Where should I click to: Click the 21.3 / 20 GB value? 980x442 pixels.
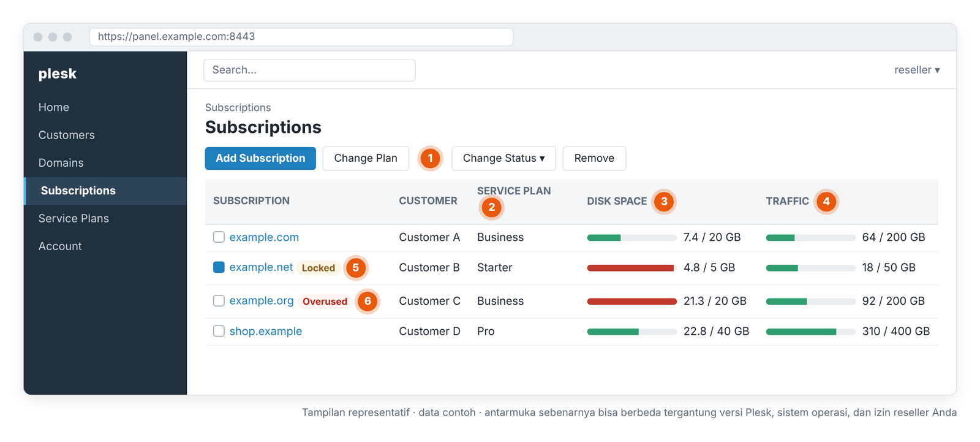coord(715,301)
